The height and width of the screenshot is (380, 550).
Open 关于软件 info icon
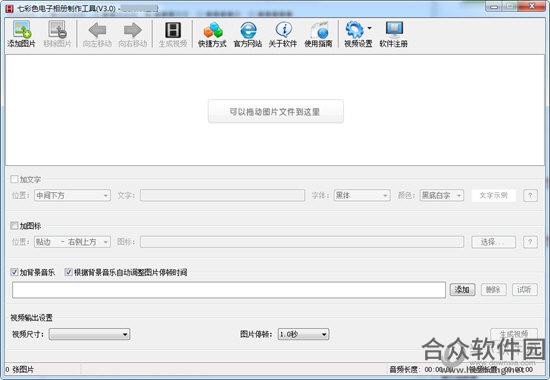pos(283,30)
